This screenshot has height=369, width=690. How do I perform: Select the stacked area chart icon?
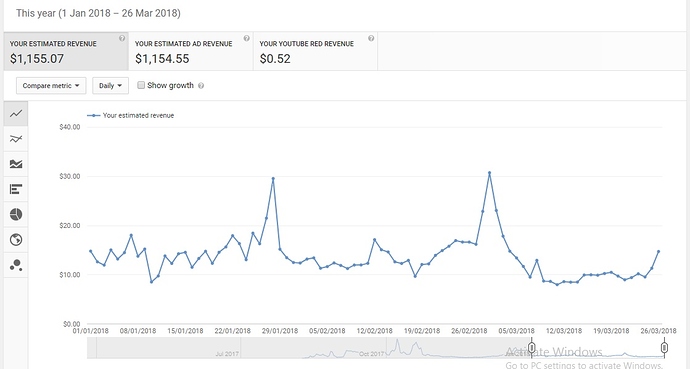pyautogui.click(x=16, y=164)
